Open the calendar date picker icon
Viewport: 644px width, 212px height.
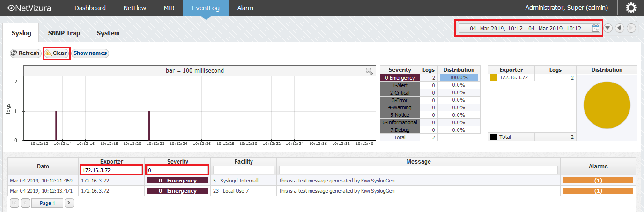point(596,28)
